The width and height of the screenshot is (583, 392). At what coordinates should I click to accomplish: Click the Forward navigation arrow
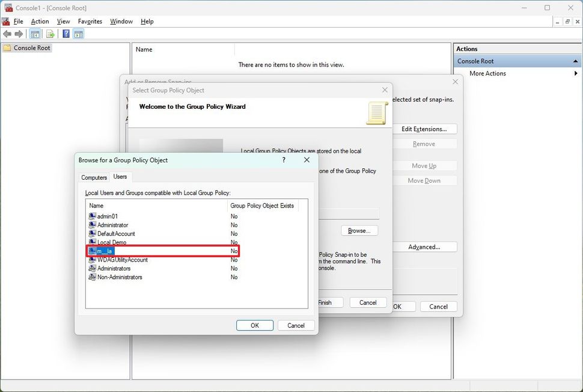18,34
